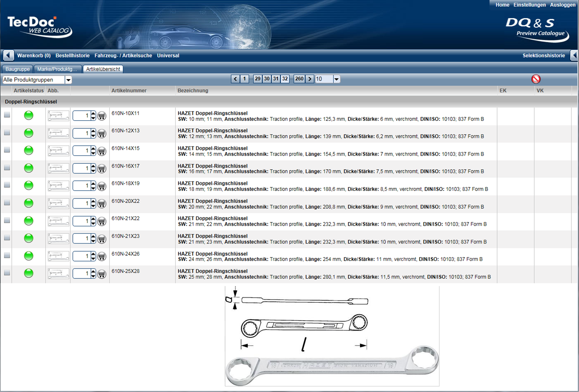Image resolution: width=579 pixels, height=392 pixels.
Task: Go to next page with pagination arrow
Action: pos(310,79)
